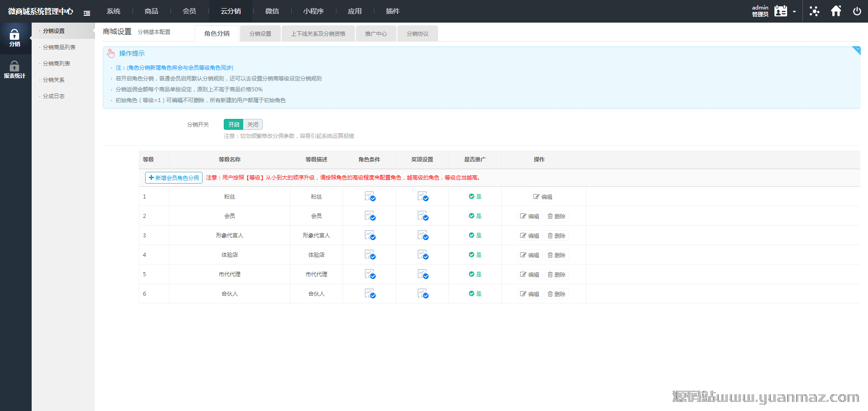Click the home icon in top bar
Viewport: 868px width, 411px height.
pos(836,11)
